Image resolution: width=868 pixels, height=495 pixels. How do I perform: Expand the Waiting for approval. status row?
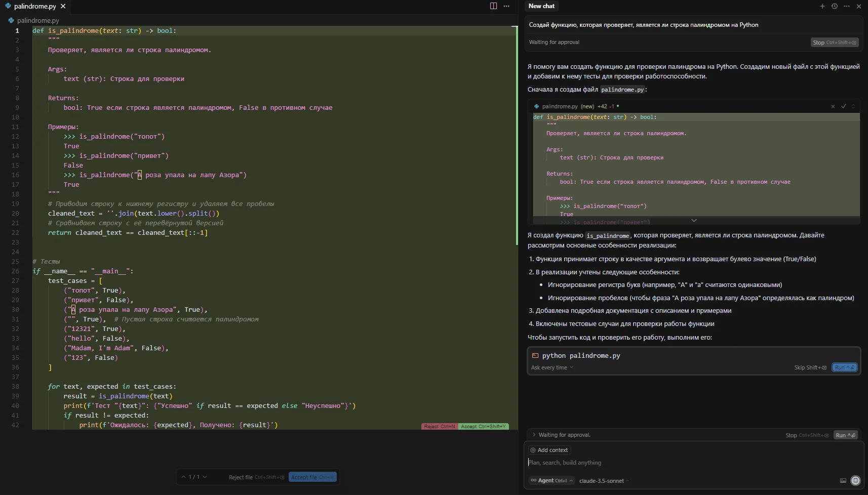tap(561, 435)
